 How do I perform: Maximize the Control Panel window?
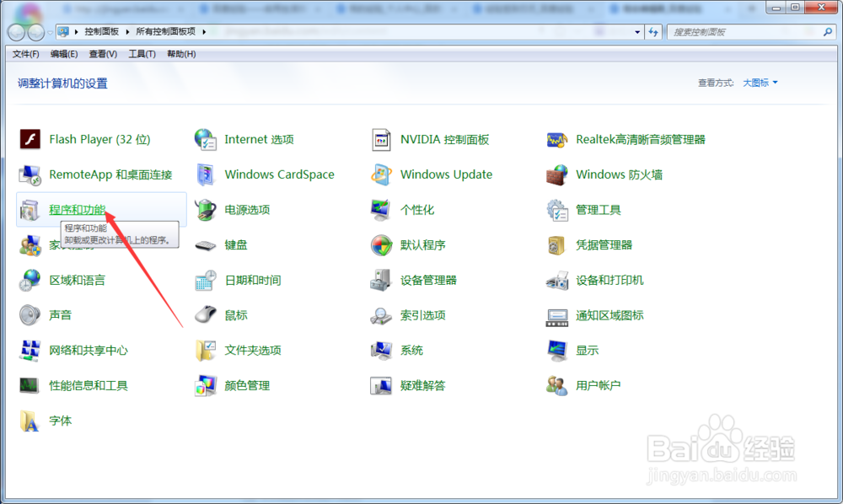pyautogui.click(x=795, y=7)
